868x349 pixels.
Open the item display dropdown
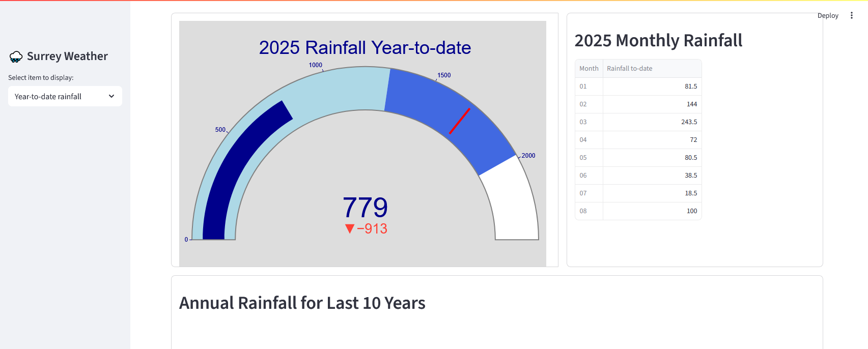[x=65, y=96]
